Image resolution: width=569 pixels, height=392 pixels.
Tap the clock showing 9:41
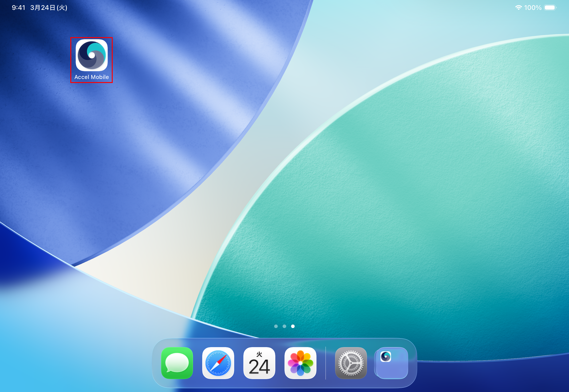point(18,8)
